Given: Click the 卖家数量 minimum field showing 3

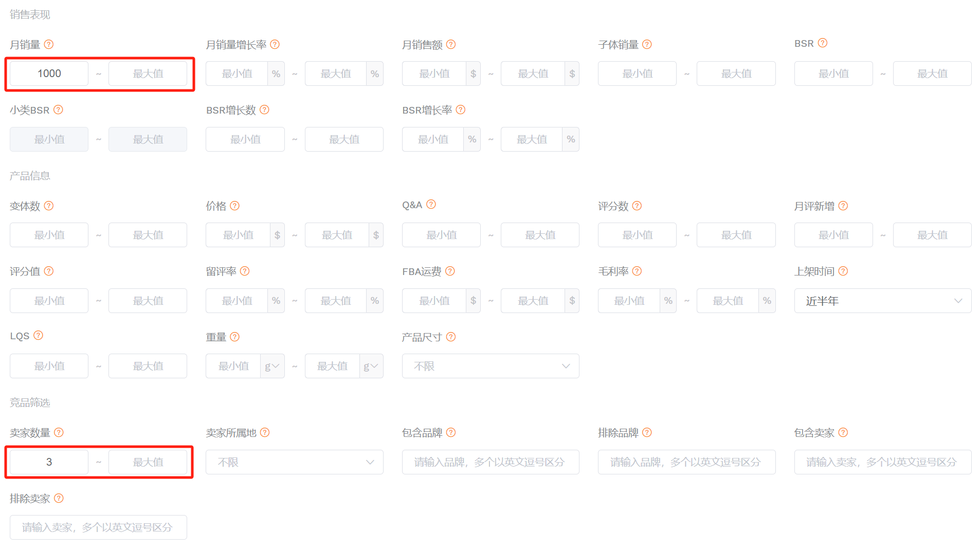Looking at the screenshot, I should pyautogui.click(x=49, y=462).
